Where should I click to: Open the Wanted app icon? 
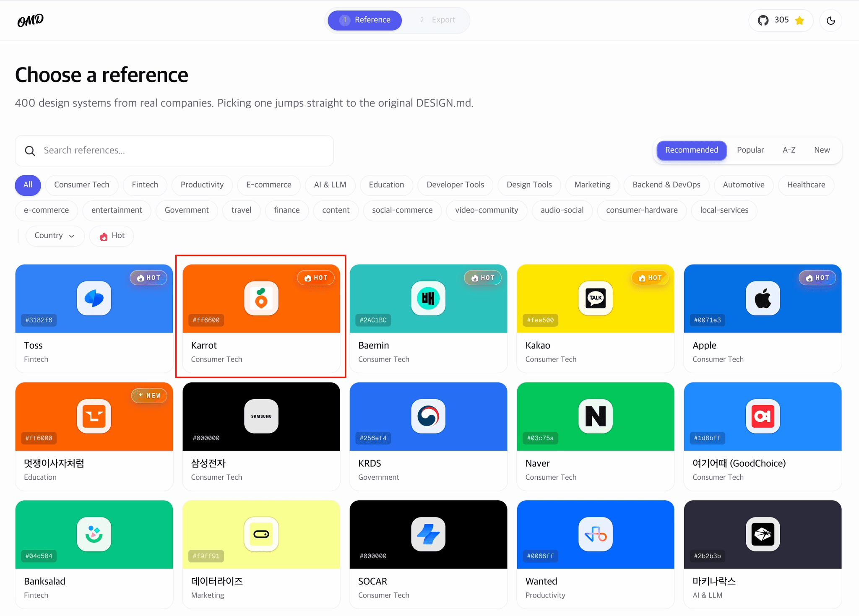pos(596,534)
